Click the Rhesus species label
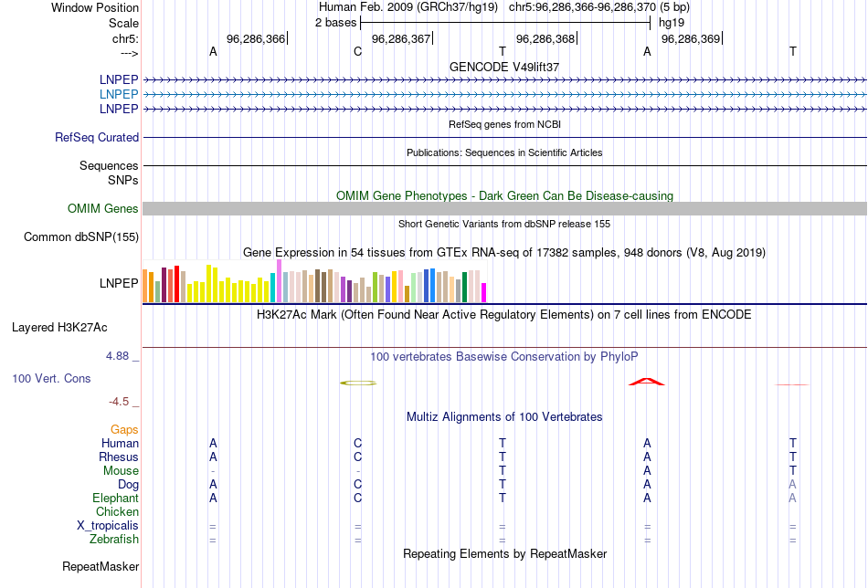Viewport: 868px width, 588px height. tap(119, 457)
